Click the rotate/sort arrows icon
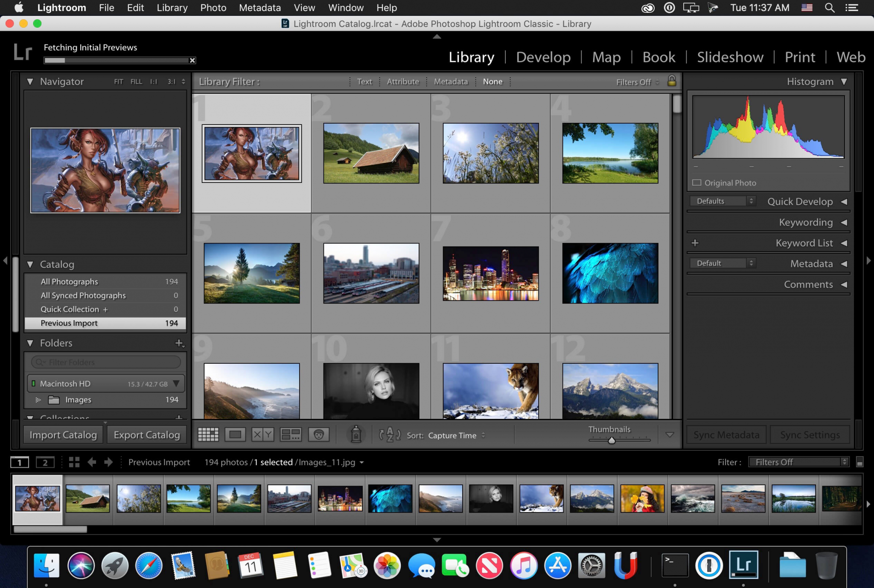874x588 pixels. coord(389,435)
